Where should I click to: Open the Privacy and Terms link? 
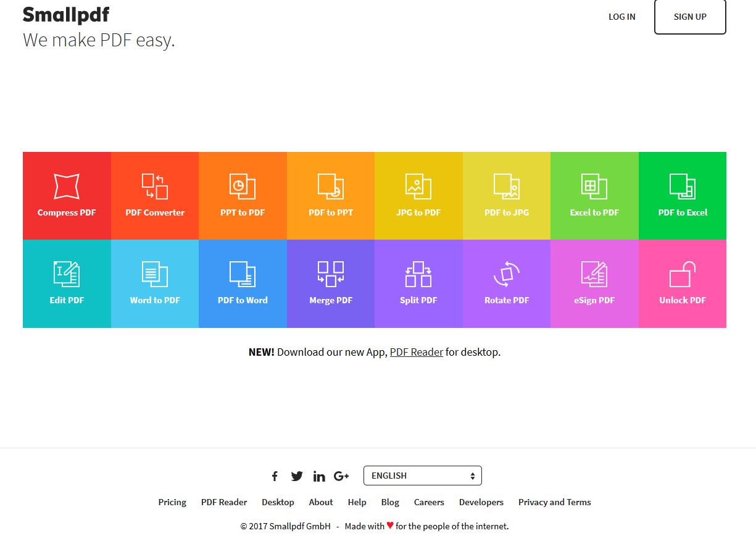555,502
